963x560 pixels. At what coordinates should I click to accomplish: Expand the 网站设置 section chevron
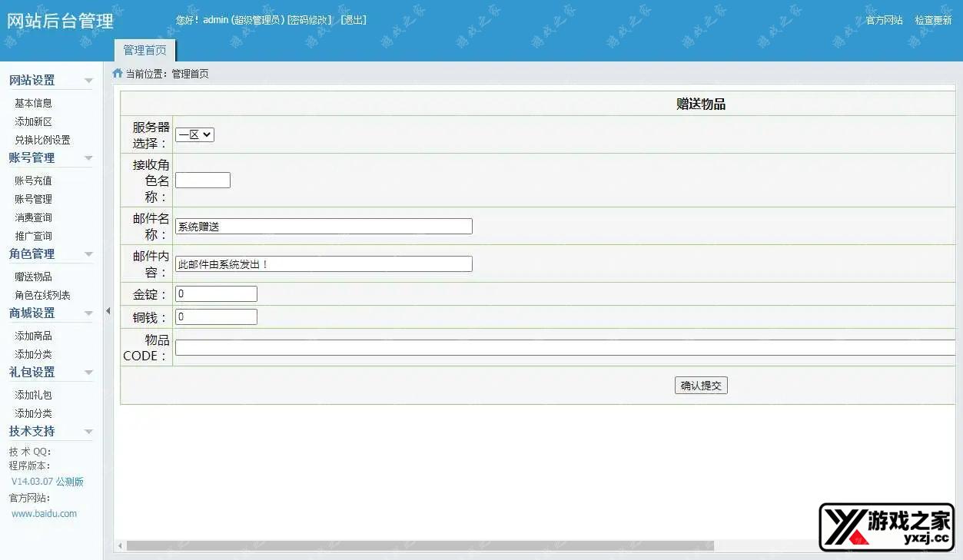click(x=88, y=80)
